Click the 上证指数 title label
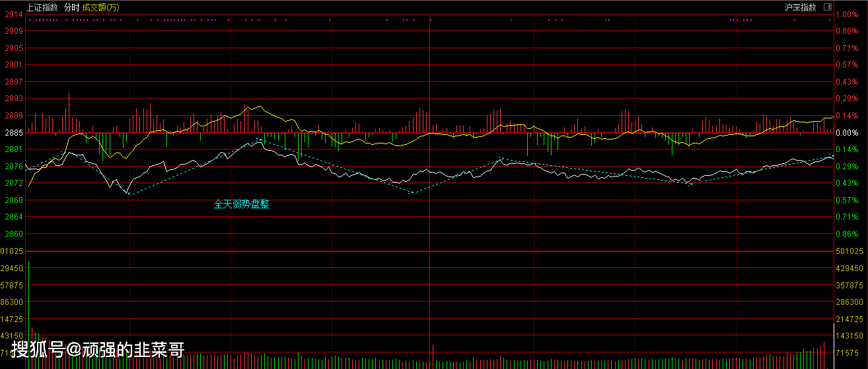The width and height of the screenshot is (868, 369). point(42,7)
